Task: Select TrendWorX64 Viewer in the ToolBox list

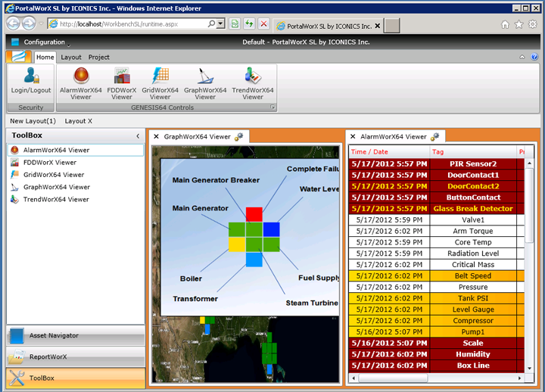Action: coord(76,199)
